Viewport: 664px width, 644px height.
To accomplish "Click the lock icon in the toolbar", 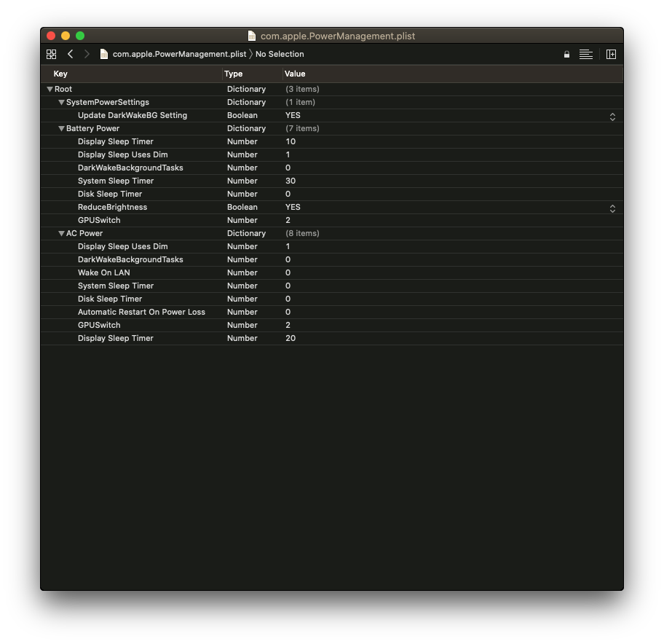I will 566,54.
